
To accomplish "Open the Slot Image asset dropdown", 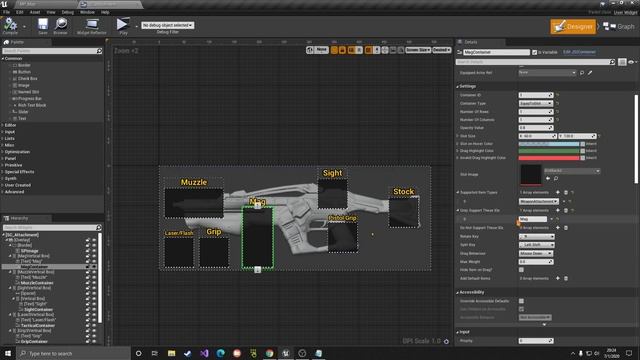I will pos(572,171).
